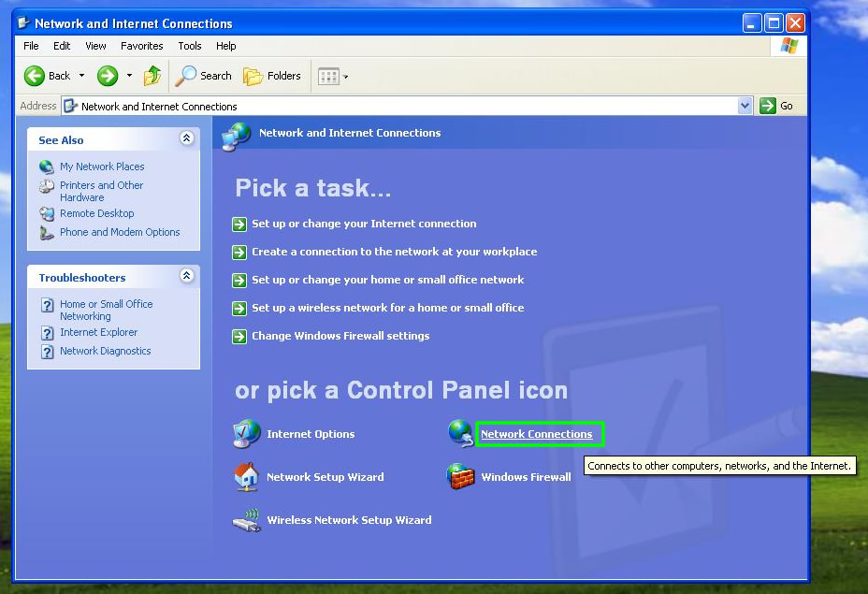Open the Windows Firewall label

click(x=526, y=477)
